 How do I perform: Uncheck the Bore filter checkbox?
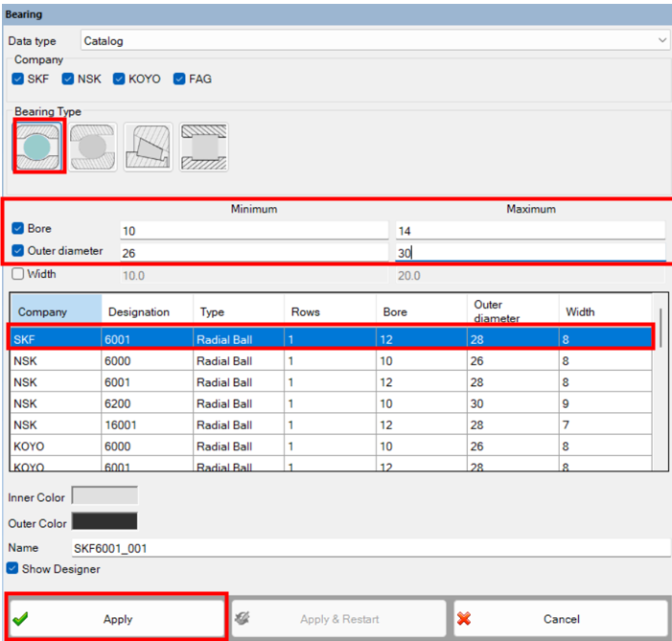tap(17, 228)
